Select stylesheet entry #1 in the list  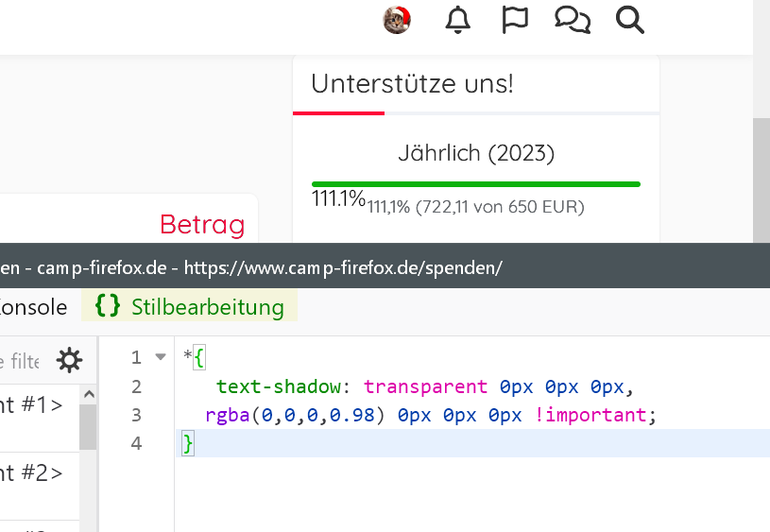32,404
